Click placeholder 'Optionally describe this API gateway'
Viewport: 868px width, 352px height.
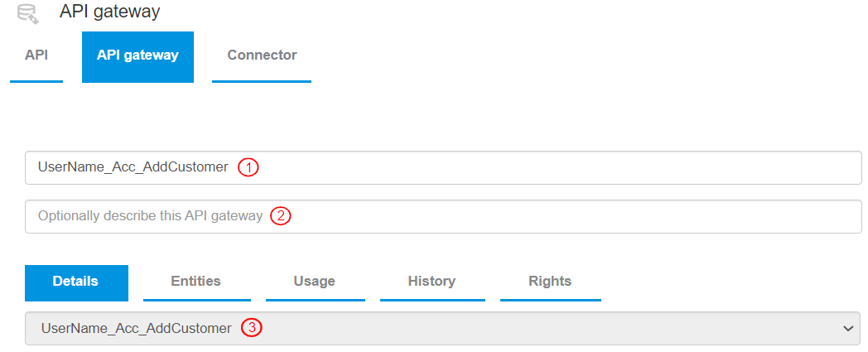(x=150, y=216)
